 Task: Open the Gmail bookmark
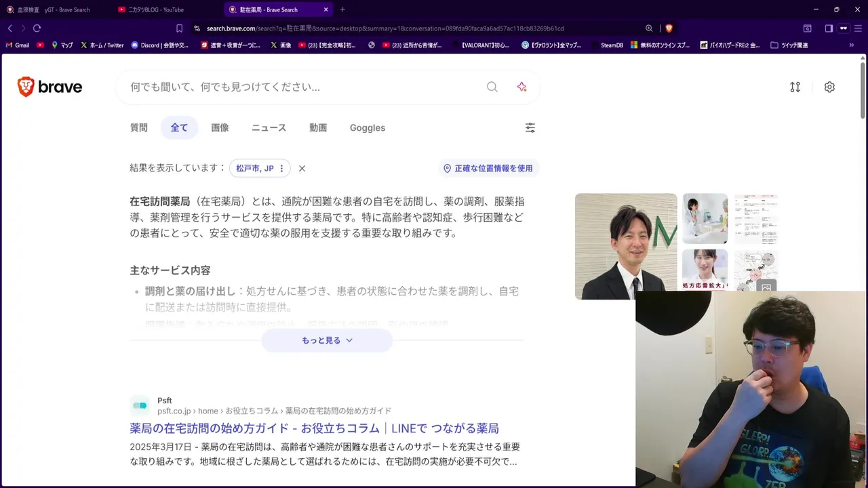coord(18,45)
